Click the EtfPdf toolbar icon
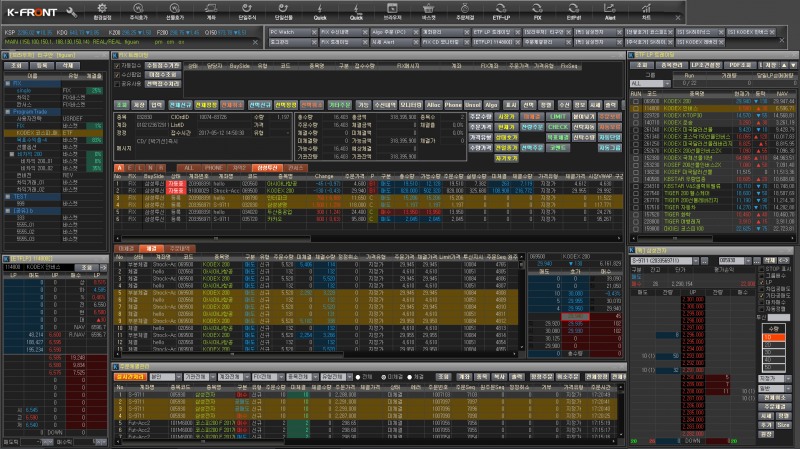 click(573, 10)
